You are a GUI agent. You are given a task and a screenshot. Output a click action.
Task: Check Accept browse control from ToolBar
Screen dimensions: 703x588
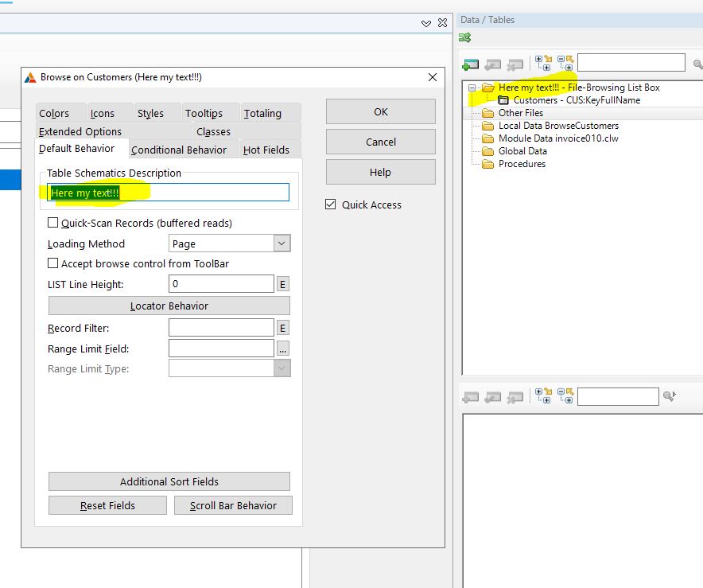coord(53,263)
